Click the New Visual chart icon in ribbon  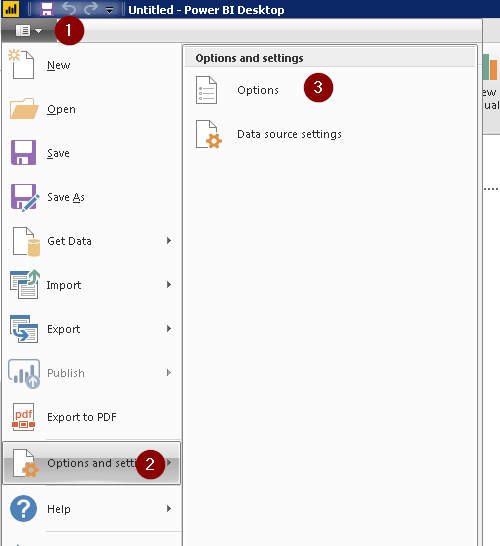pyautogui.click(x=490, y=68)
